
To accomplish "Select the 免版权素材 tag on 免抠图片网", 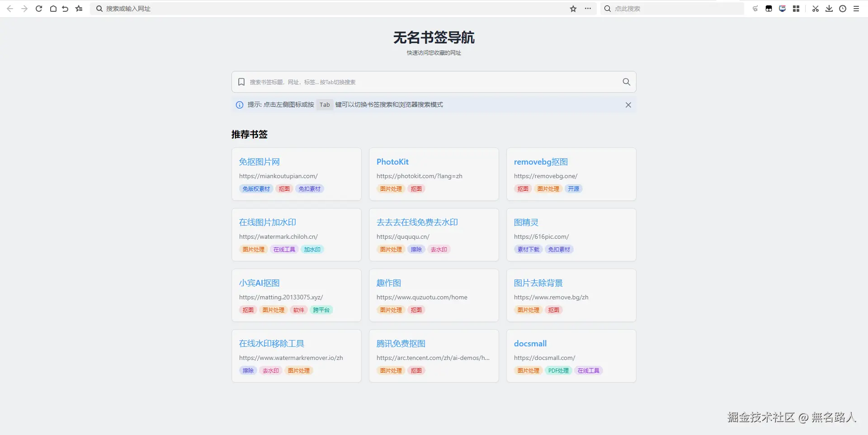I will tap(256, 189).
